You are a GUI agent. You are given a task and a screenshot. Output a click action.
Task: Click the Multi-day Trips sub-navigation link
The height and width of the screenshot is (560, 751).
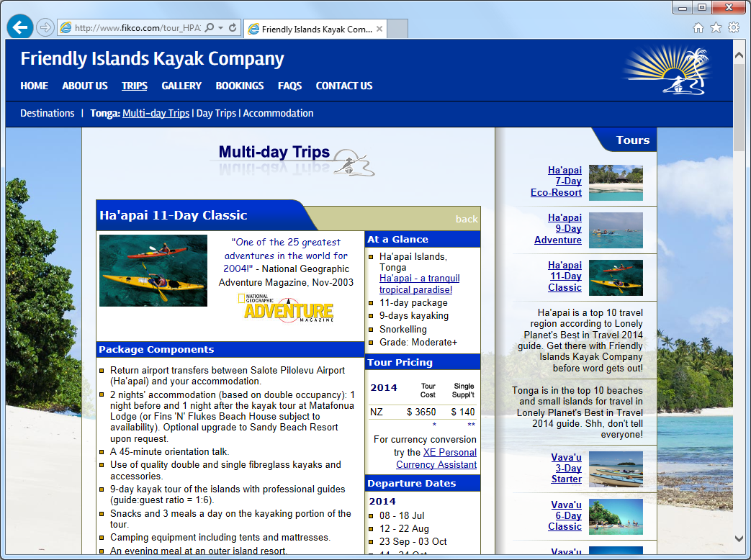click(x=156, y=113)
